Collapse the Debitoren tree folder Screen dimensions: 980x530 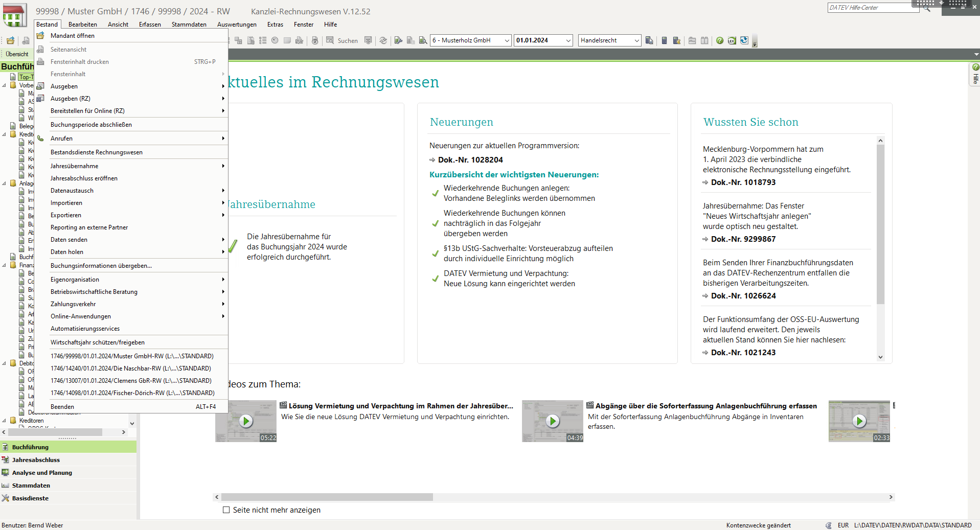coord(5,363)
